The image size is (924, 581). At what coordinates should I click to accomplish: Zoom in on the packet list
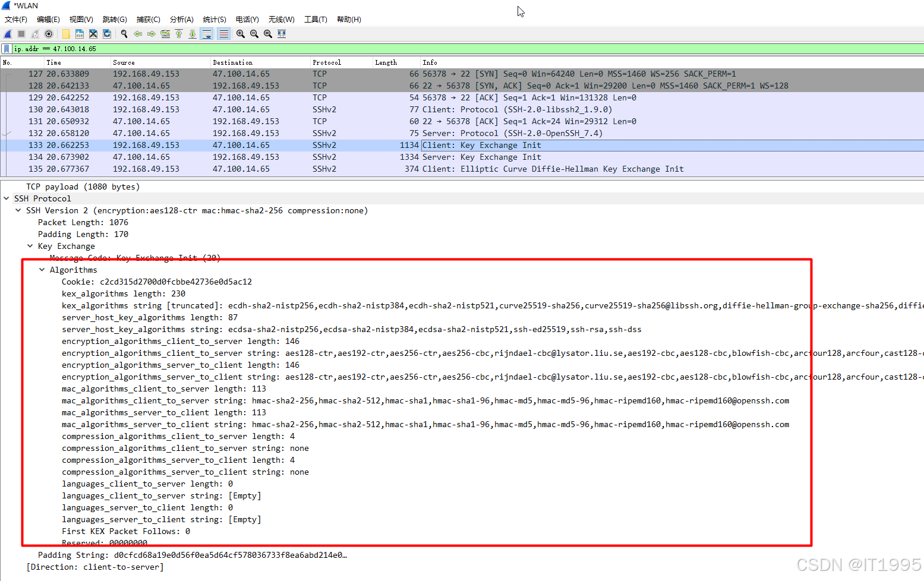(240, 34)
